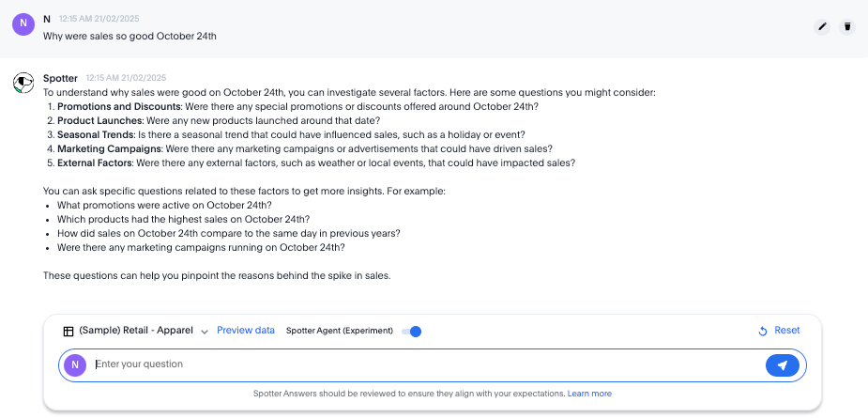Open the (Sample) Retail - Apparel data source dropdown
The image size is (868, 418).
136,331
